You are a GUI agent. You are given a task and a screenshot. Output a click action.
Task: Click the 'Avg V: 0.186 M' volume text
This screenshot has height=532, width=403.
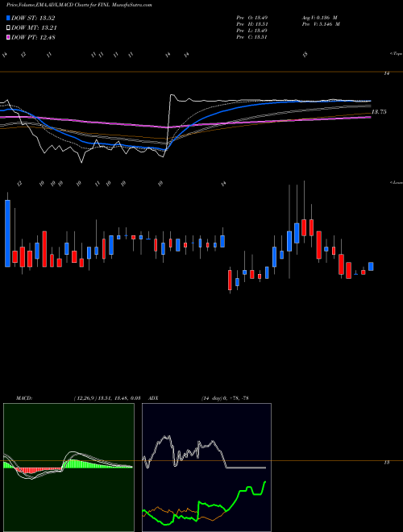tap(319, 18)
